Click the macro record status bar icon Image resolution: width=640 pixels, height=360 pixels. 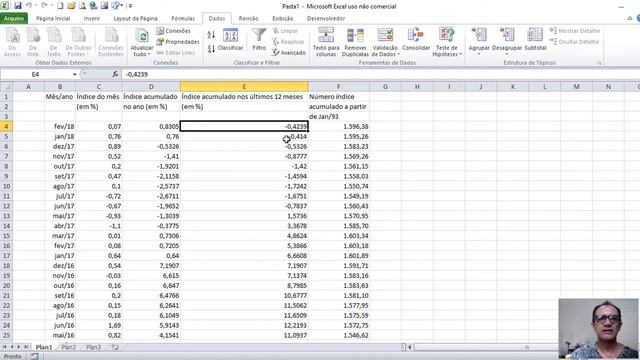pos(34,356)
